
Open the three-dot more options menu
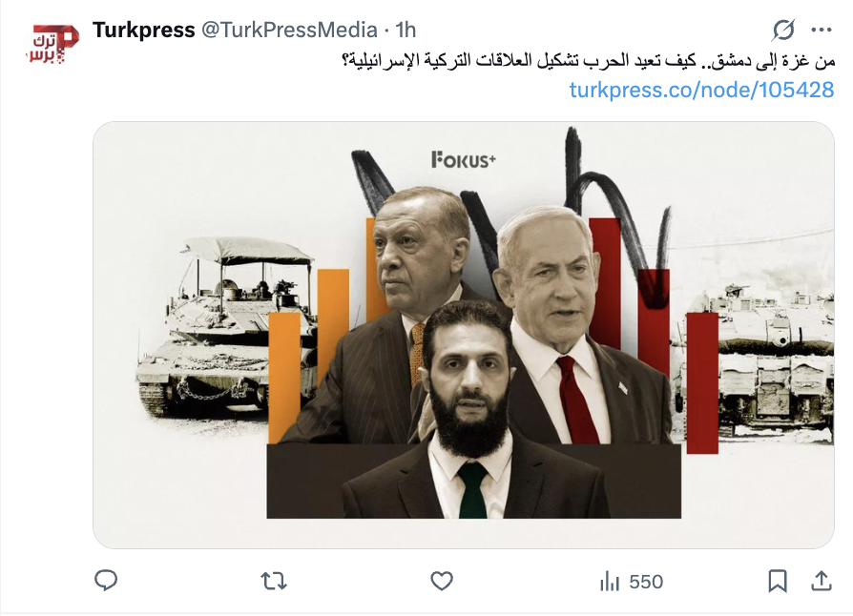point(822,30)
